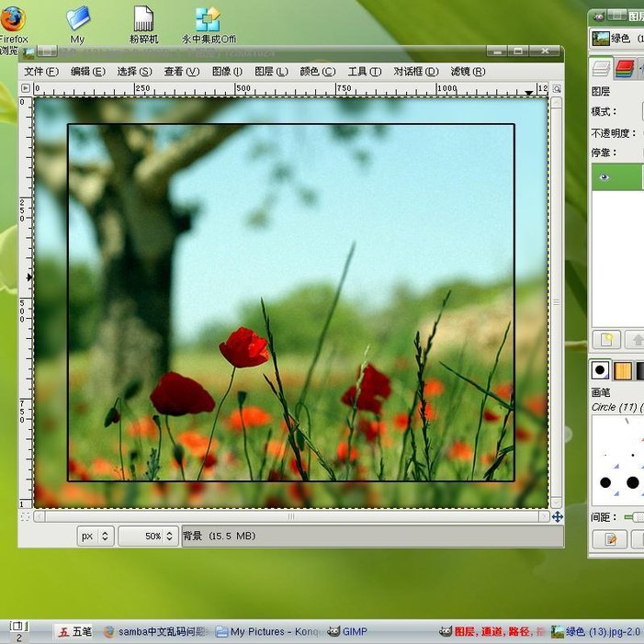Select the 绿色 image thumbnail selector in layers dock
The image size is (644, 644).
[616, 39]
